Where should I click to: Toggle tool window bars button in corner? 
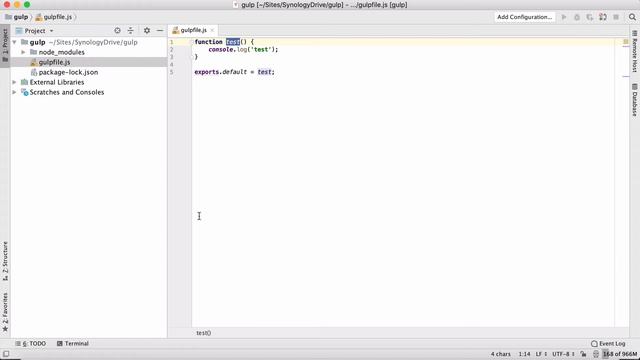(6, 354)
